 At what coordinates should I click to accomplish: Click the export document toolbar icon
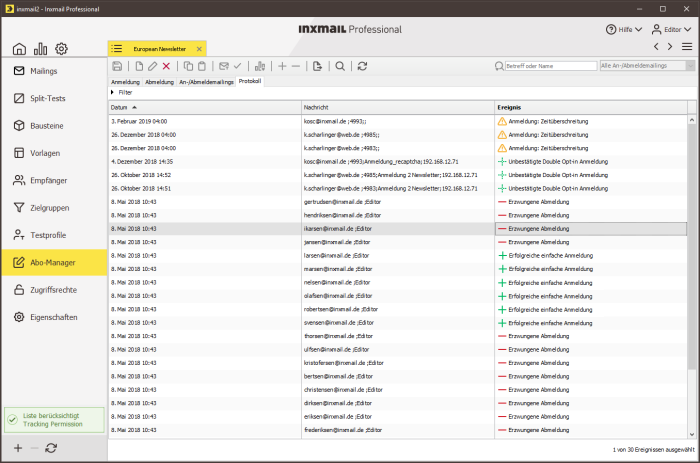point(317,66)
